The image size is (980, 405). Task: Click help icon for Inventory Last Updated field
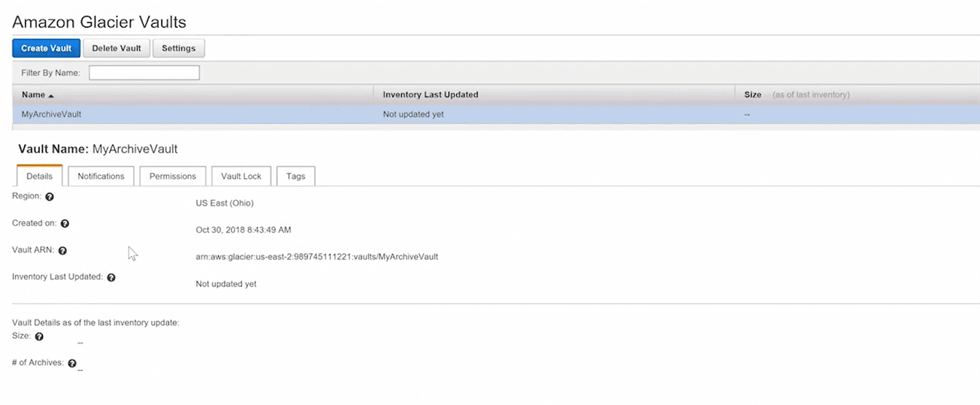coord(111,278)
